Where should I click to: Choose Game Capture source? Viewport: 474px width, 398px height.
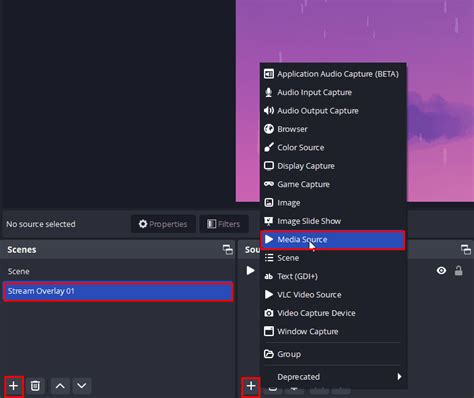pyautogui.click(x=333, y=184)
